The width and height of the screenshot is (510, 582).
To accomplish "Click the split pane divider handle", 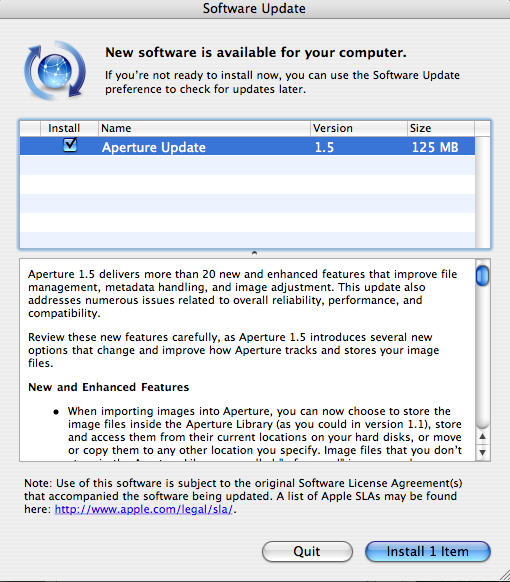I will point(254,253).
